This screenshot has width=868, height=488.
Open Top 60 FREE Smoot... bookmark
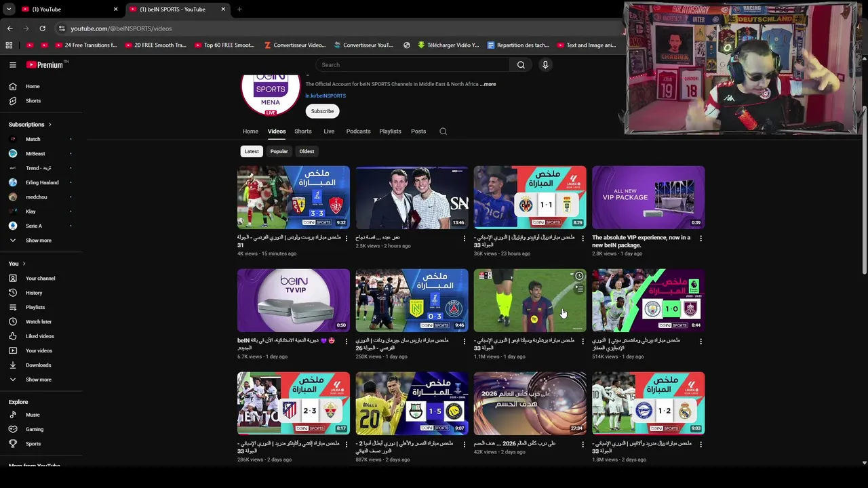[224, 45]
